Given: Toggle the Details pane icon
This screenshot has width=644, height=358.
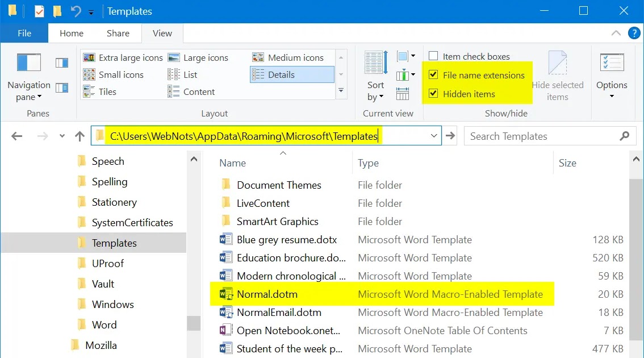Looking at the screenshot, I should coord(62,88).
